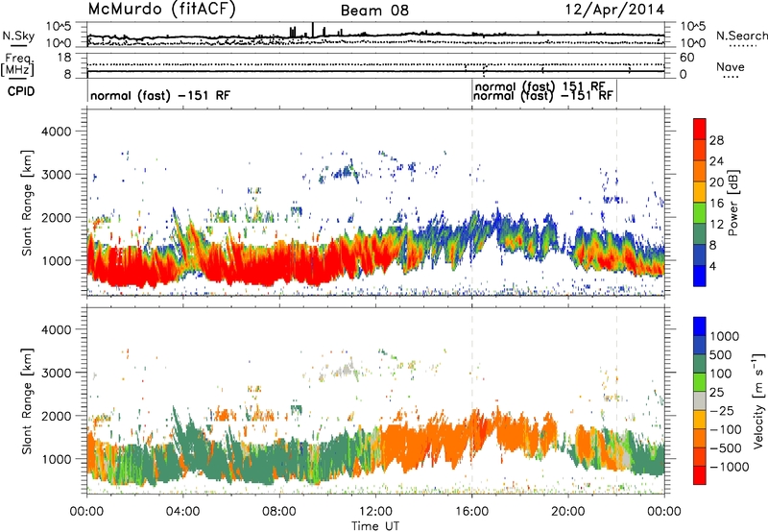
Task: Pick the dark green Velocity segment between 100 and 500
Action: pyautogui.click(x=700, y=364)
